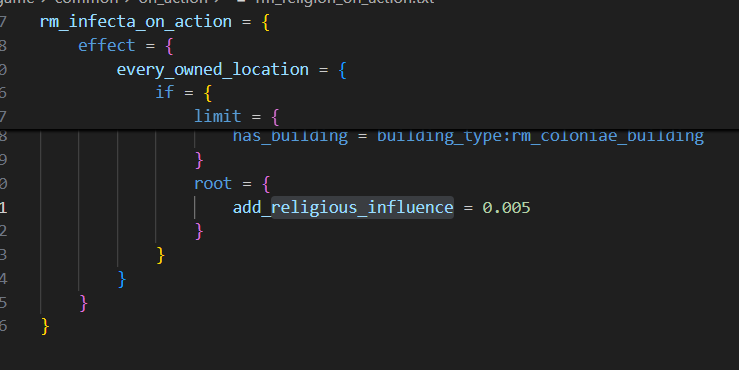Click every_owned_location in sticky scroll
This screenshot has height=370, width=739.
coord(213,70)
